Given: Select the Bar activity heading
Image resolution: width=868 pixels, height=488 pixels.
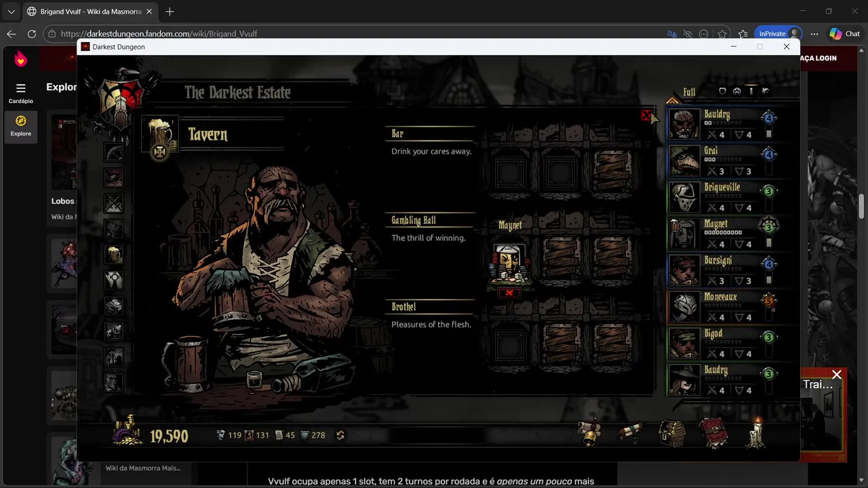Looking at the screenshot, I should point(397,134).
